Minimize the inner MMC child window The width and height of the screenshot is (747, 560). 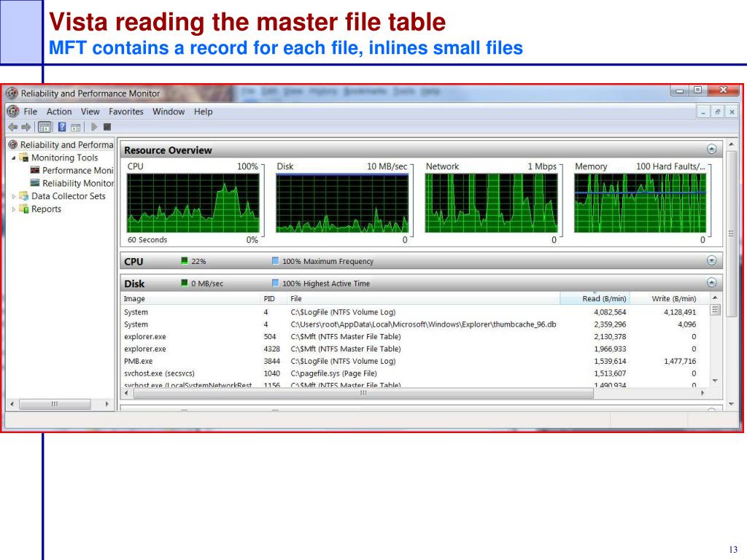point(703,112)
